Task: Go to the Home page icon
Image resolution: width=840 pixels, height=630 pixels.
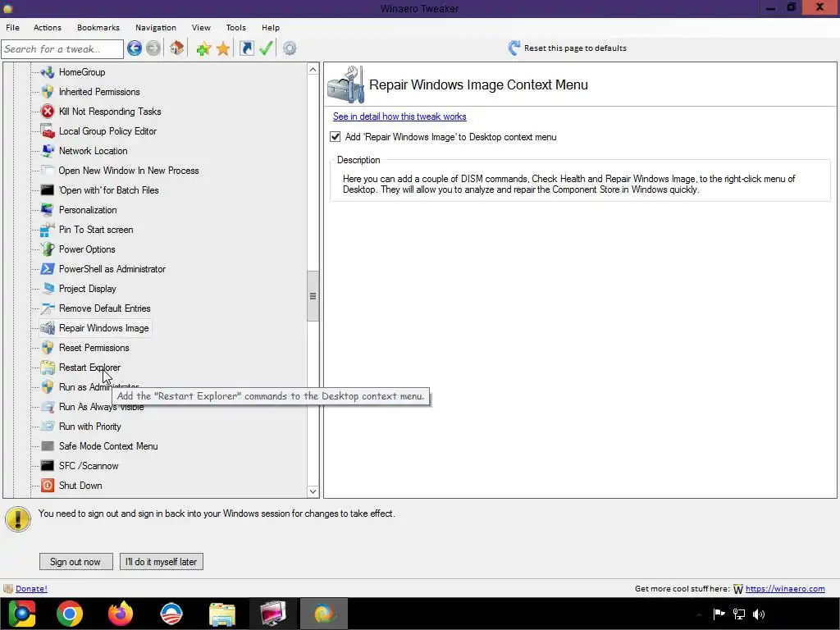Action: (177, 48)
